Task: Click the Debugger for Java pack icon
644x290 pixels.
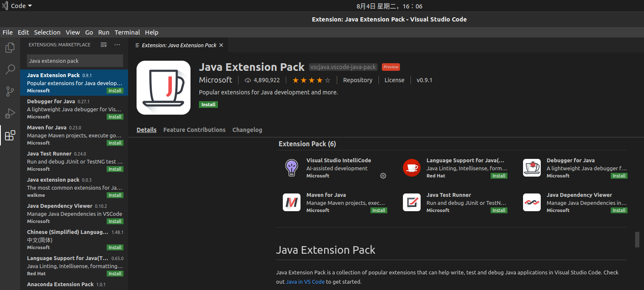Action: click(532, 168)
